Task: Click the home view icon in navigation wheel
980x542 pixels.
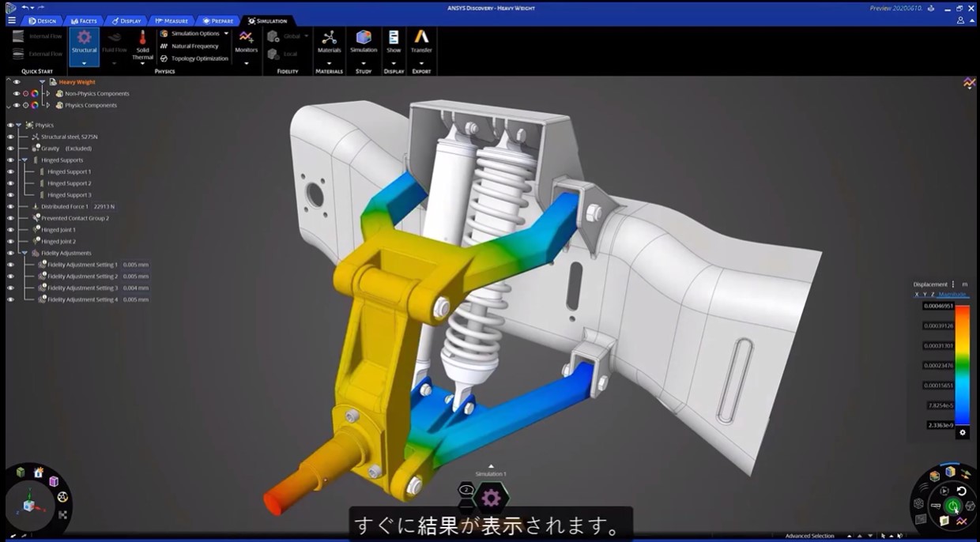Action: coord(39,472)
